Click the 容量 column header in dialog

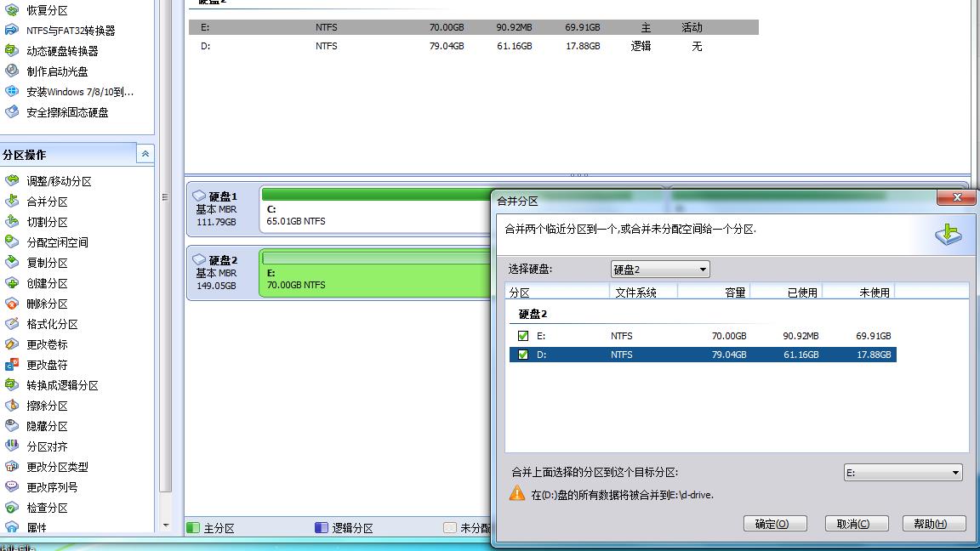pyautogui.click(x=713, y=292)
